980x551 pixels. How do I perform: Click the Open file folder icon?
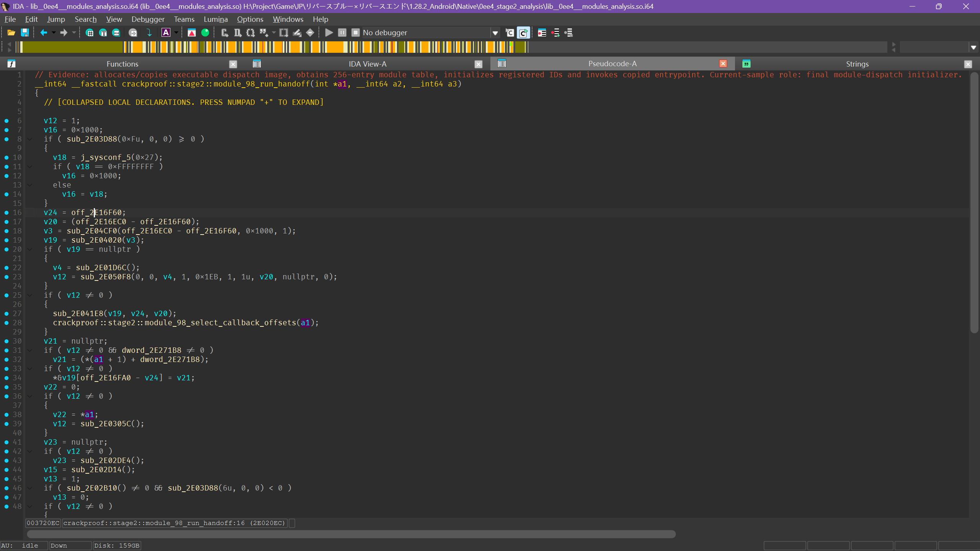[11, 33]
